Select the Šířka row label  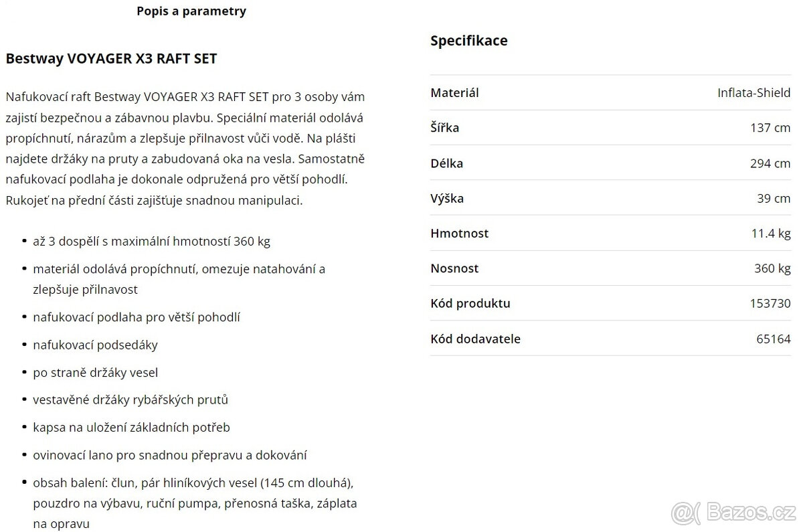pyautogui.click(x=444, y=128)
